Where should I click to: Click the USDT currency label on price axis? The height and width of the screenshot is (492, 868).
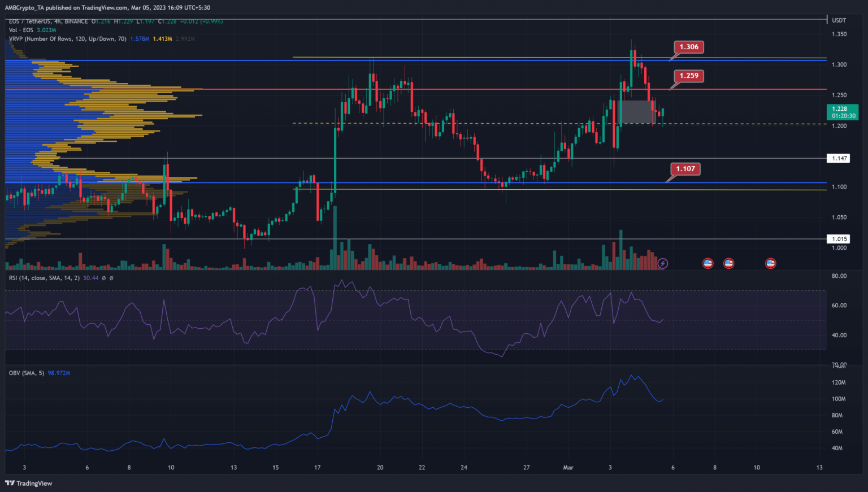(x=839, y=20)
